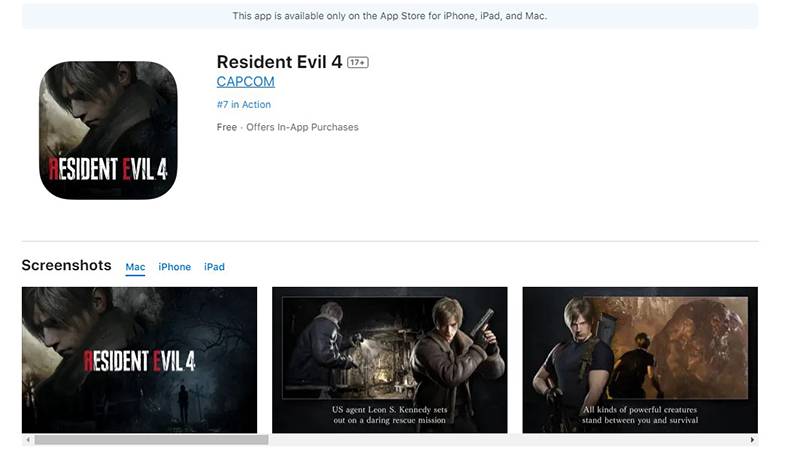Screen dimensions: 800x450
Task: Open the Resident Evil 4 title screenshot
Action: point(139,360)
